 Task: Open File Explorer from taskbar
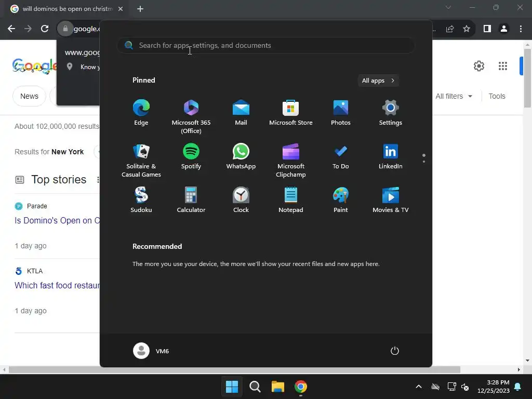[x=278, y=387]
